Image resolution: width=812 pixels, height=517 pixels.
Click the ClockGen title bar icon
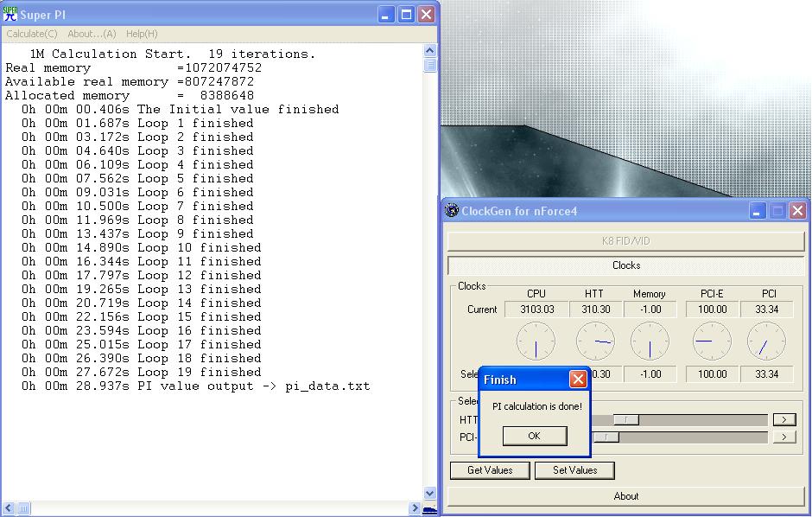452,210
